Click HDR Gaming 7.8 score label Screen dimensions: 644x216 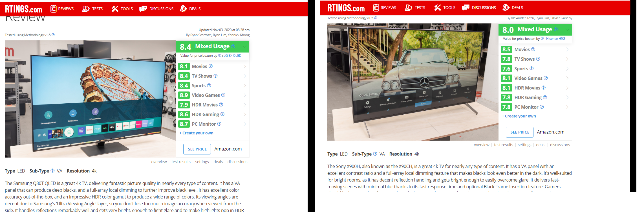point(528,97)
